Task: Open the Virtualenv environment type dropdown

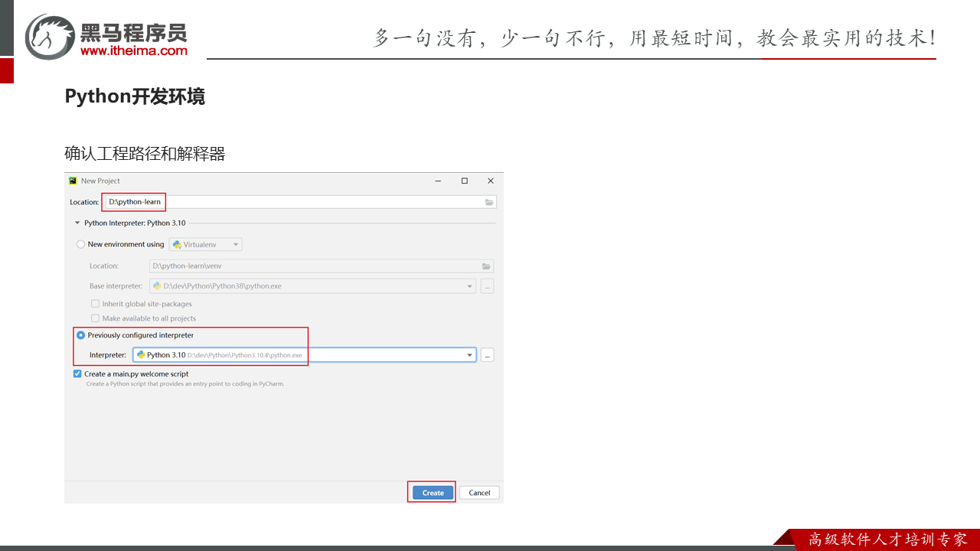Action: (206, 245)
